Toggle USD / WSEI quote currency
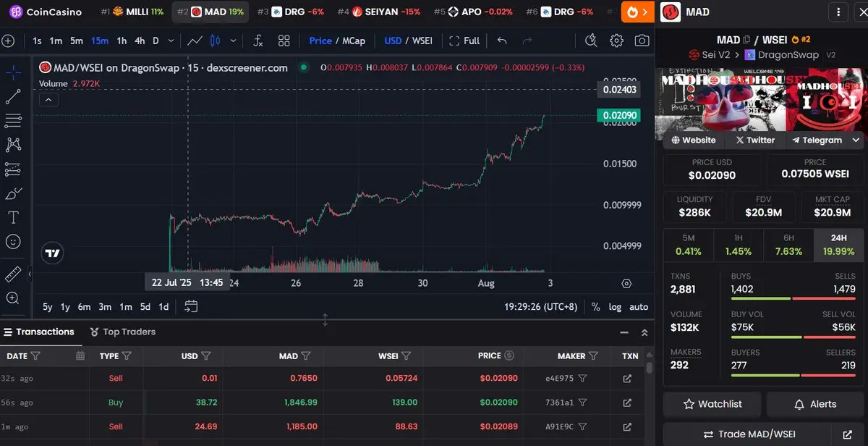Image resolution: width=868 pixels, height=446 pixels. pos(409,41)
